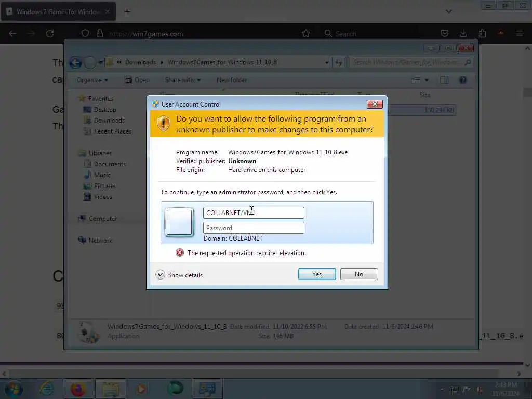Click the taskbar clock
The height and width of the screenshot is (399, 532).
[506, 389]
